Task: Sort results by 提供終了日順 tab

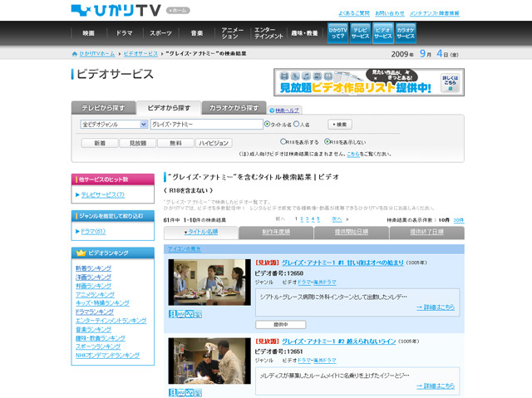Action: (x=426, y=232)
